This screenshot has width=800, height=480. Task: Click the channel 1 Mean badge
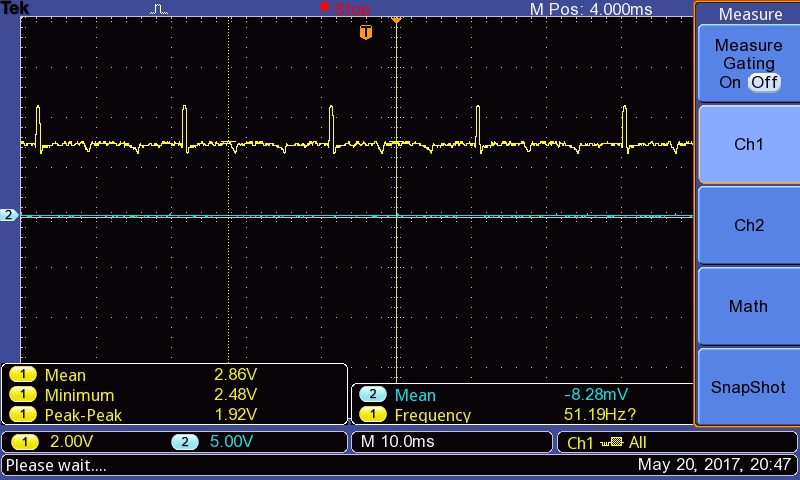click(x=23, y=375)
